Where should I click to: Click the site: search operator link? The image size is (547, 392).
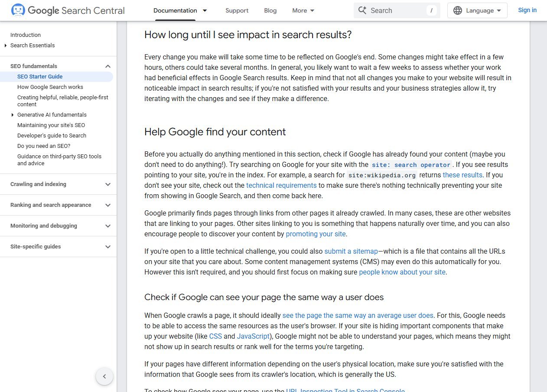(x=411, y=165)
